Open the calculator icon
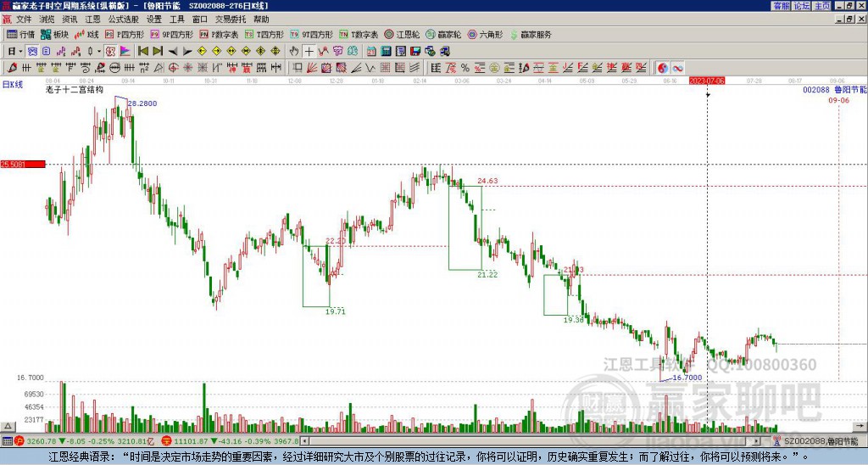This screenshot has height=465, width=868. [386, 52]
